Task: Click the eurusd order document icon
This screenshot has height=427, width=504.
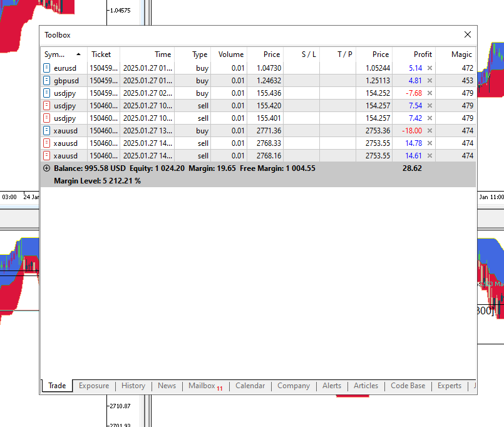Action: pyautogui.click(x=47, y=68)
